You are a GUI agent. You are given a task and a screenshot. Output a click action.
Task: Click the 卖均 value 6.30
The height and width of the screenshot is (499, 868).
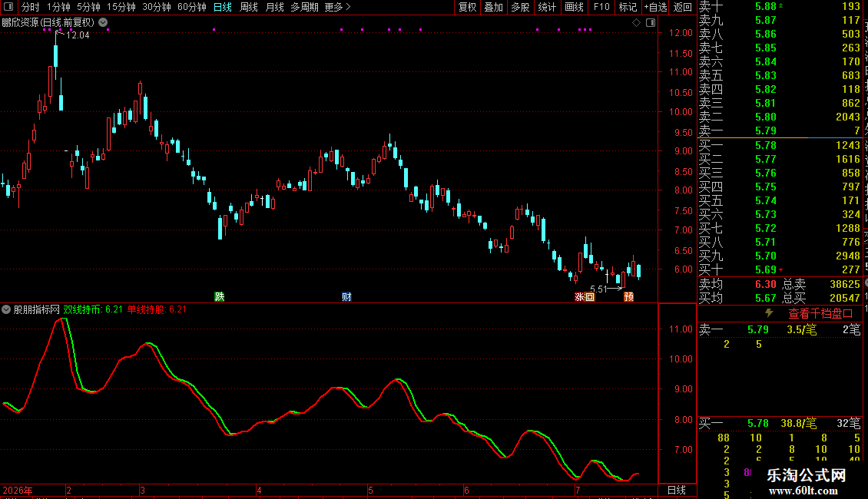(x=766, y=284)
